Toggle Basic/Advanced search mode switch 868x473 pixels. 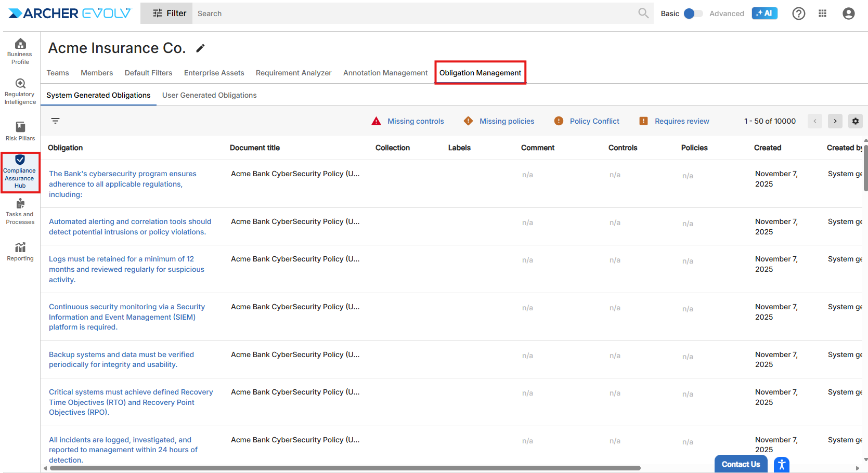pos(692,14)
